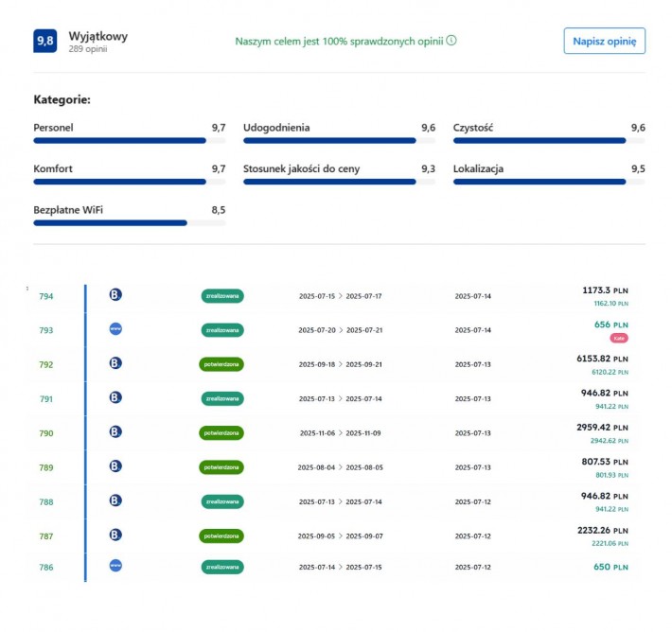Click the zrealizowana status badge in row 794
Image resolution: width=672 pixels, height=632 pixels.
pos(221,296)
